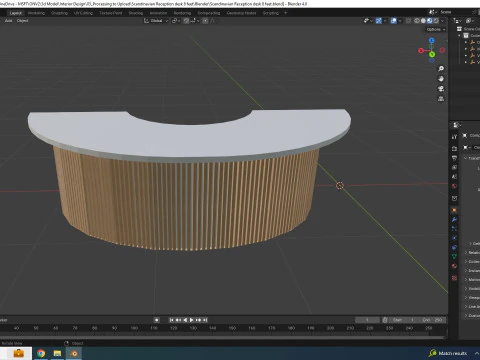Open File Explorer from the taskbar
This screenshot has width=480, height=360.
click(57, 353)
